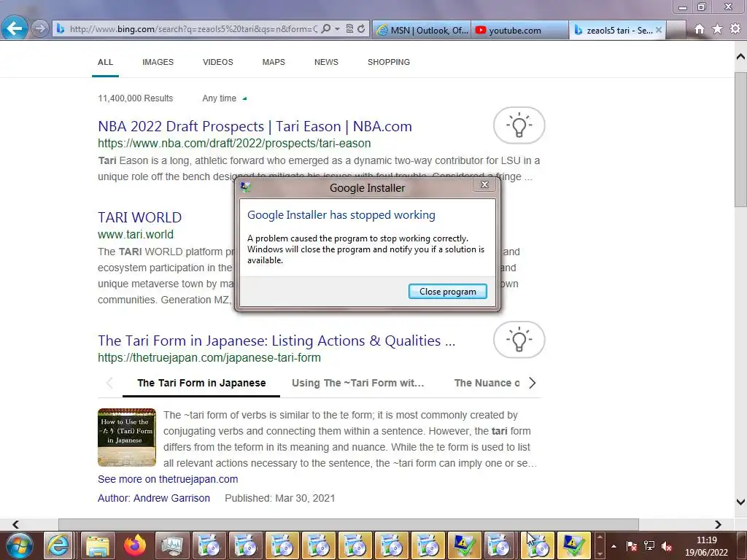Click the muted speaker volume tray icon
The height and width of the screenshot is (560, 747).
(667, 546)
